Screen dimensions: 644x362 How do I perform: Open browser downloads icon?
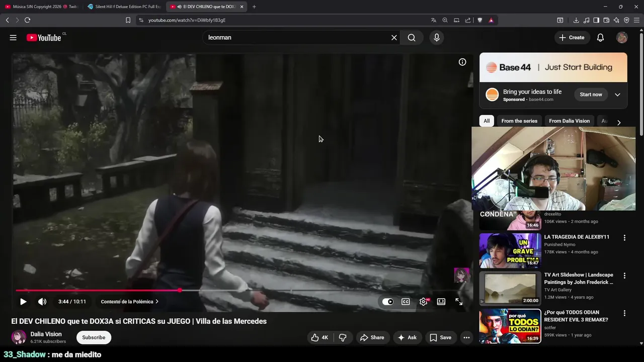click(576, 20)
